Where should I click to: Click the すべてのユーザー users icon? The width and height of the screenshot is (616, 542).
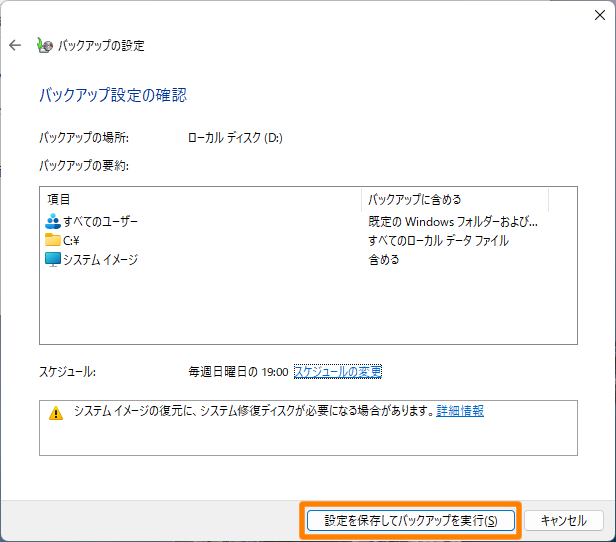(53, 221)
